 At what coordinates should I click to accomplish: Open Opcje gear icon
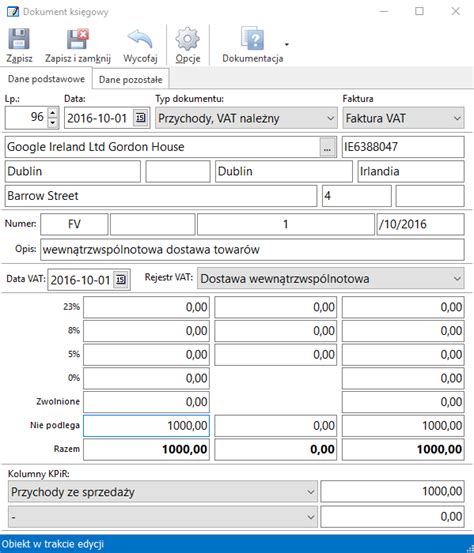click(x=188, y=39)
